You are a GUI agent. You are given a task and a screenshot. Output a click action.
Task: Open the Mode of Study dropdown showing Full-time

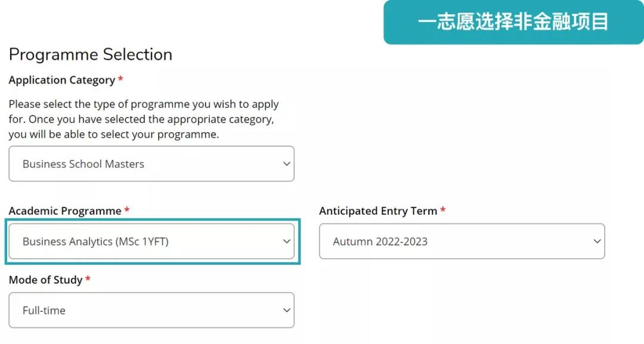pyautogui.click(x=151, y=310)
